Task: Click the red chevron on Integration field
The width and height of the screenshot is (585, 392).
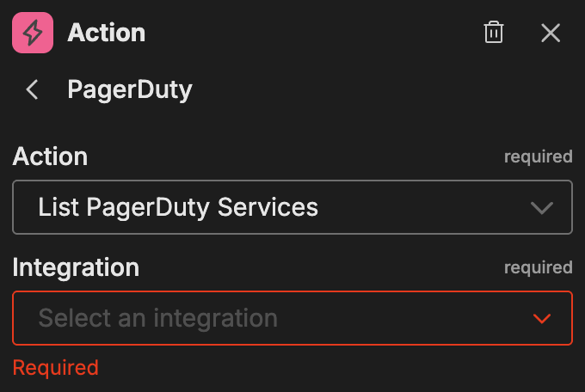Action: click(541, 319)
